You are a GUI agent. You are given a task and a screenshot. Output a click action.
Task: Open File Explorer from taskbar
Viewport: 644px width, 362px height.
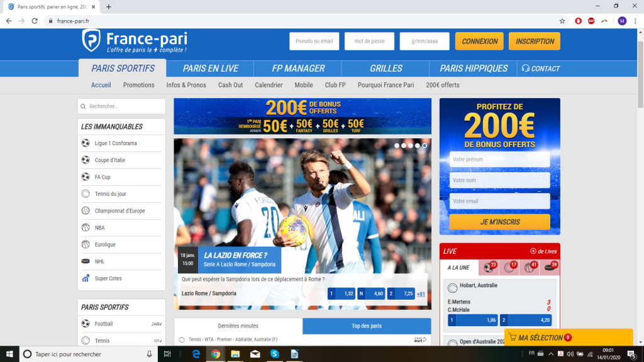coord(235,354)
